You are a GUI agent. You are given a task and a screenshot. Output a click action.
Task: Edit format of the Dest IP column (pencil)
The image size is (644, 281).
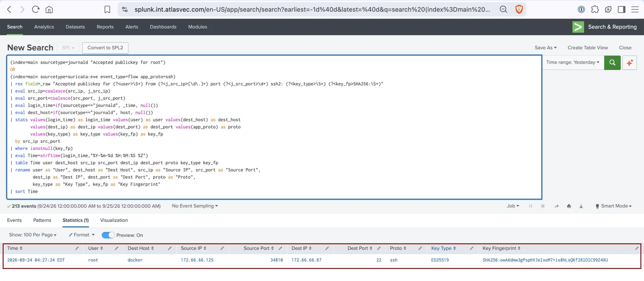point(327,248)
